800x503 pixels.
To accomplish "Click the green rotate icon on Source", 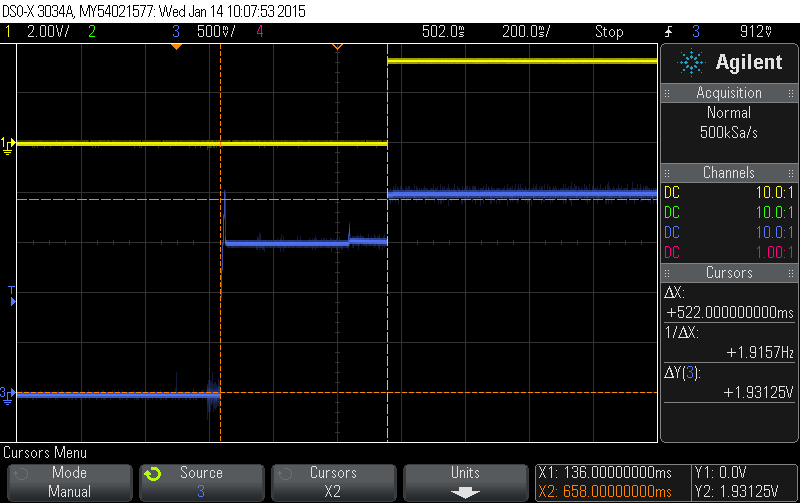I will point(153,474).
